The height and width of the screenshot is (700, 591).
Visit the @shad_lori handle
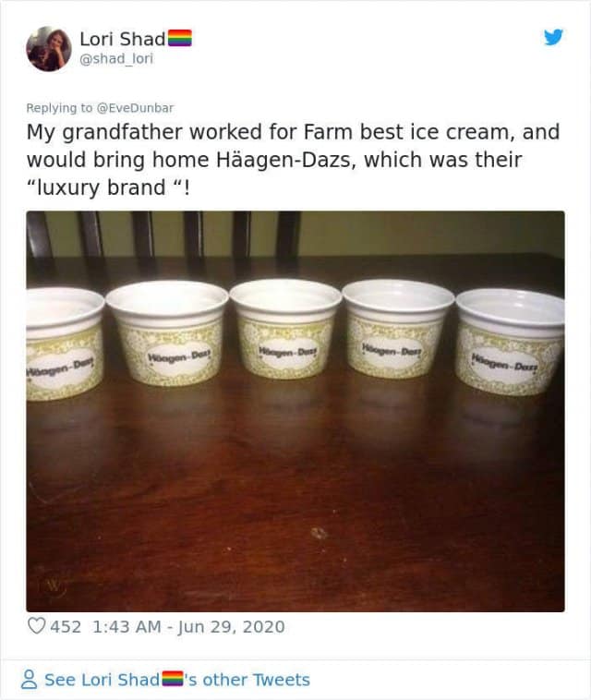[116, 59]
